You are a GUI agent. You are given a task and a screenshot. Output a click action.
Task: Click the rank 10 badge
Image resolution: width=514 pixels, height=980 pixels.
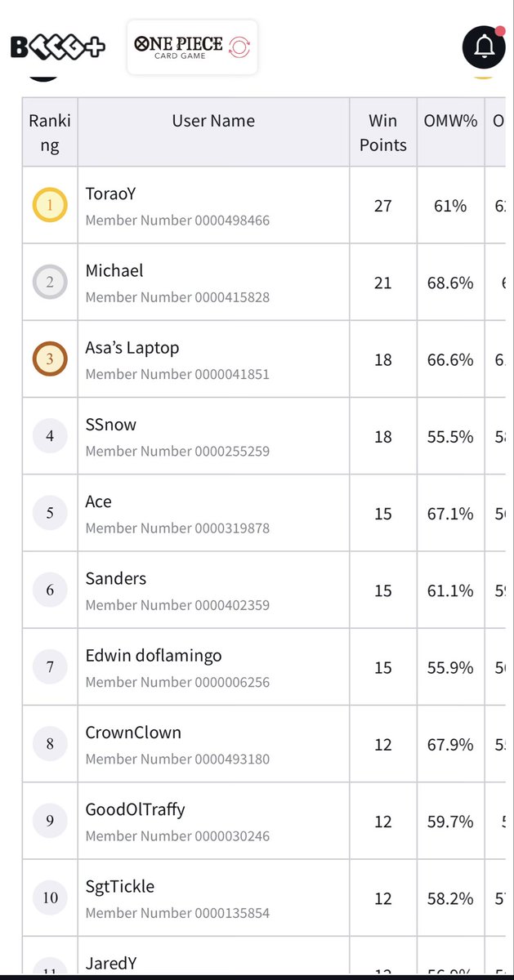click(50, 898)
